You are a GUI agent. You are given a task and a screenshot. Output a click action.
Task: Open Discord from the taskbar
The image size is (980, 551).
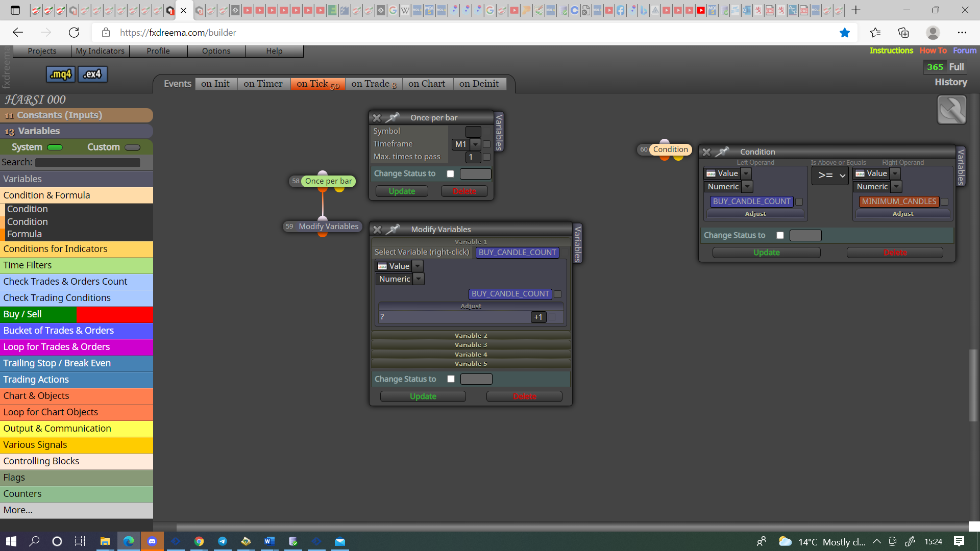coord(152,541)
